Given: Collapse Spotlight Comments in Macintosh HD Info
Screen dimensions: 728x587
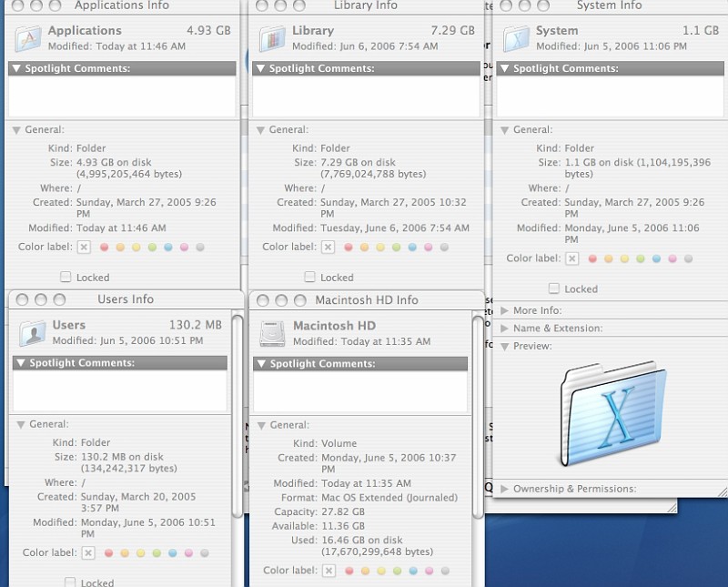Looking at the screenshot, I should 262,364.
